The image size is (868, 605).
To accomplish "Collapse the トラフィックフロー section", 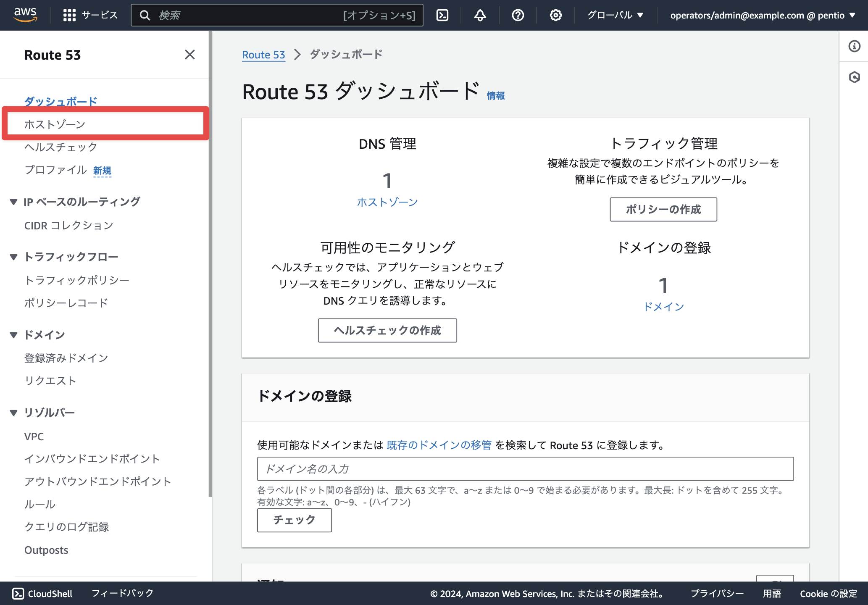I will coord(14,257).
